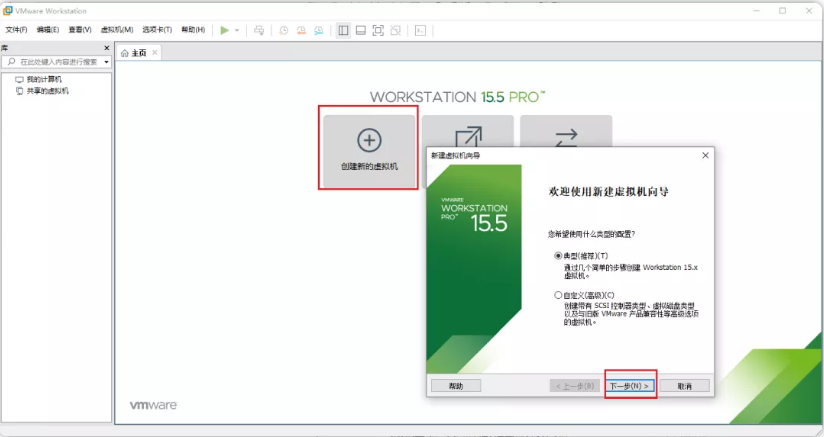Open the power options dropdown arrow
Viewport: 824px width, 437px height.
pyautogui.click(x=237, y=30)
